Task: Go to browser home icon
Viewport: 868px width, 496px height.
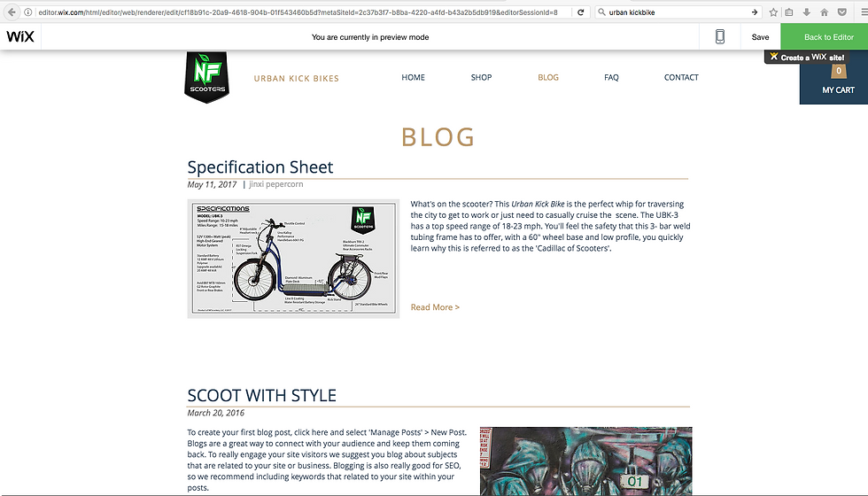Action: (x=825, y=12)
